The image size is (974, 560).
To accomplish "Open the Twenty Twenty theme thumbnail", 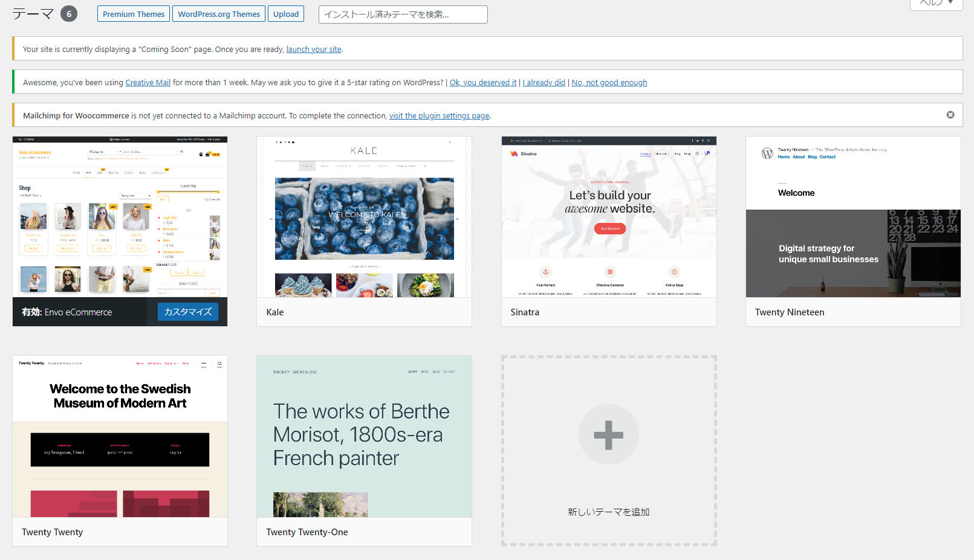I will click(120, 436).
